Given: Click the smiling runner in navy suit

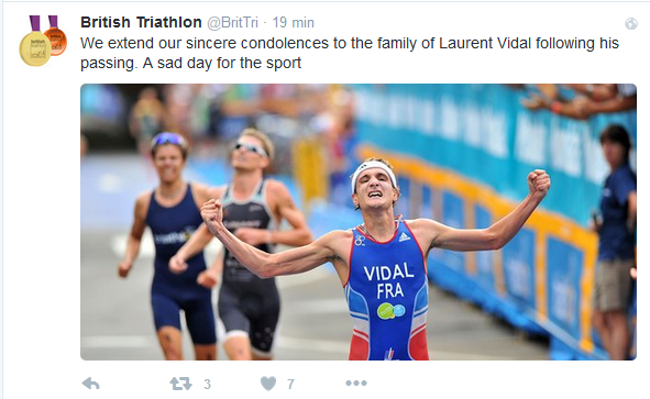Looking at the screenshot, I should point(169,245).
